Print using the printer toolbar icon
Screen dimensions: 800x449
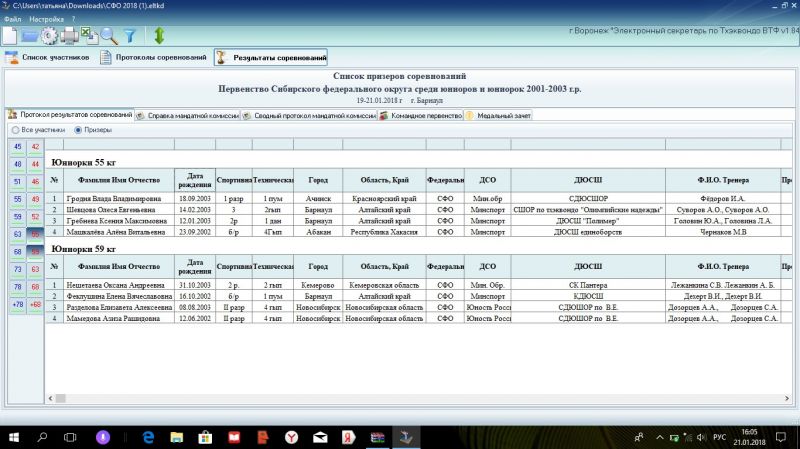[69, 35]
